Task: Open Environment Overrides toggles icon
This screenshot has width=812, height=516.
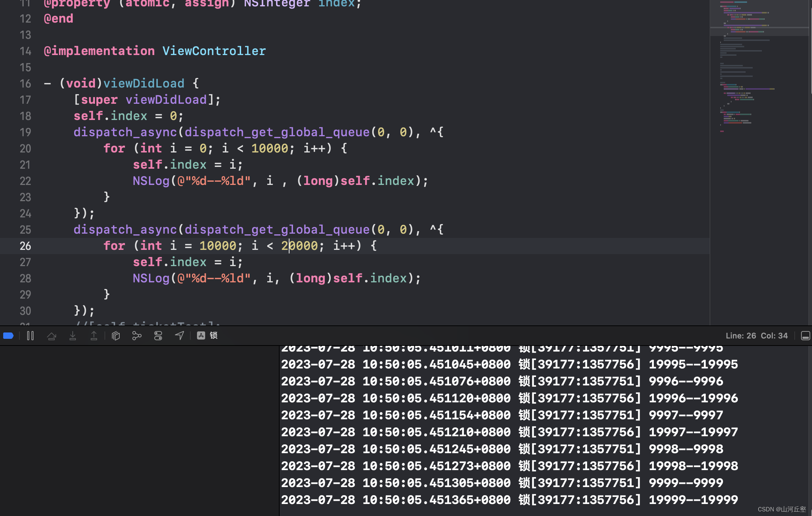Action: [158, 336]
